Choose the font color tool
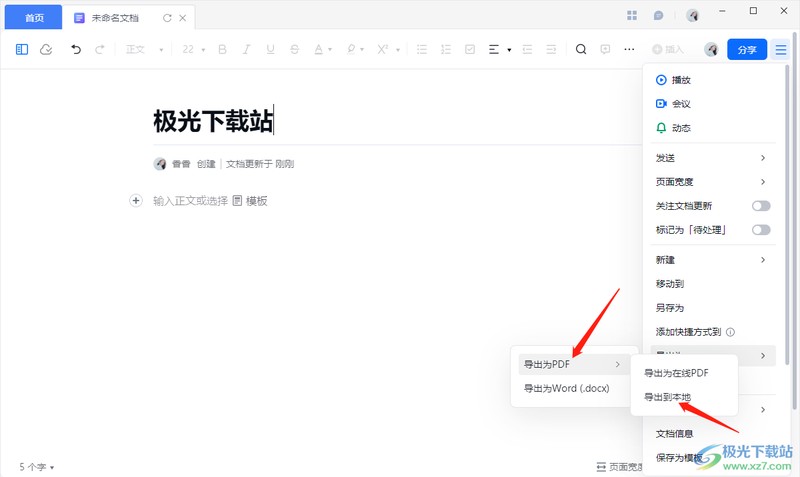The height and width of the screenshot is (477, 800). [318, 49]
